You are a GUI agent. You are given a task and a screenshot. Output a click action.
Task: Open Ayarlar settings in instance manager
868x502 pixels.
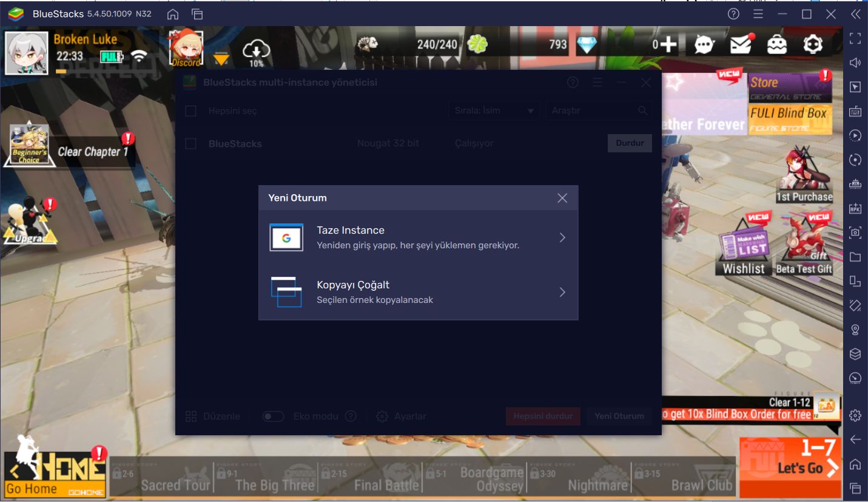click(401, 416)
